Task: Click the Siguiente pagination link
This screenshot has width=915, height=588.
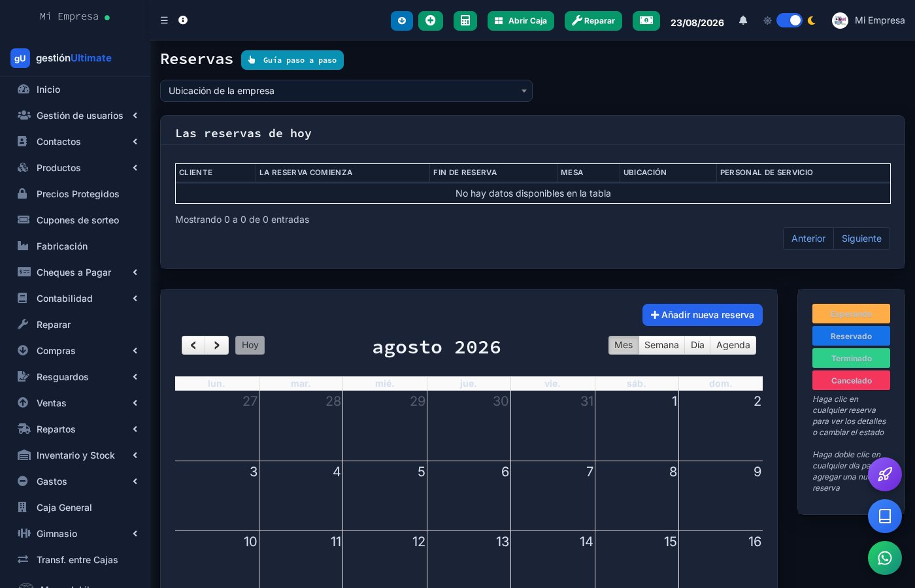Action: click(x=861, y=238)
